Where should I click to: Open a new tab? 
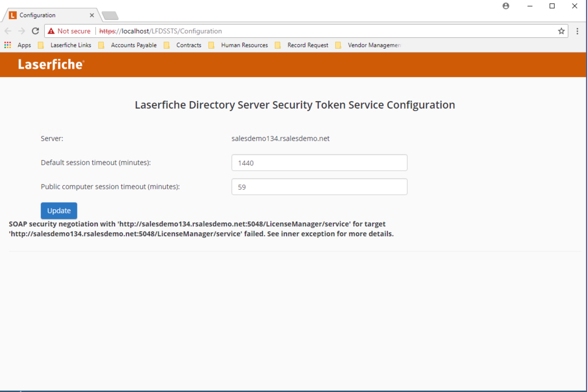[x=110, y=15]
